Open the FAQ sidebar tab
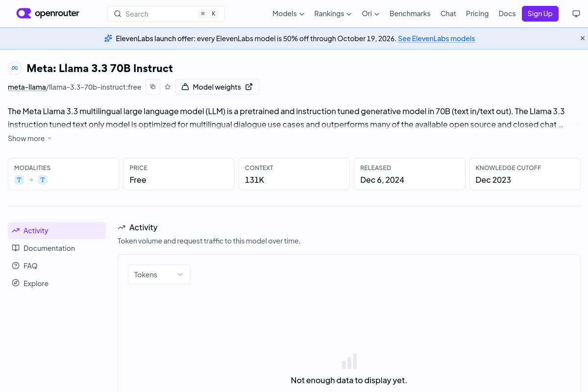The height and width of the screenshot is (392, 588). (57, 266)
